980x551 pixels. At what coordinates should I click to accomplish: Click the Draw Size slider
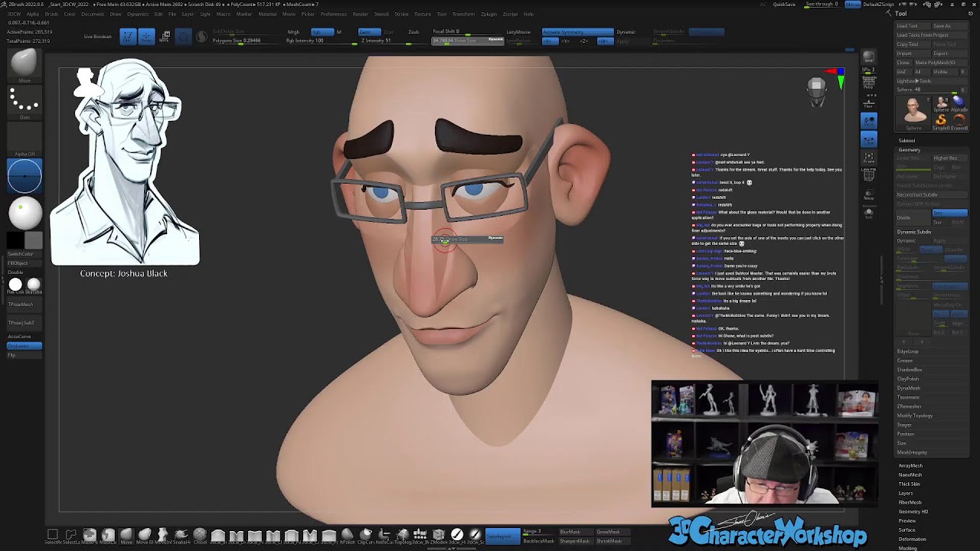click(467, 41)
